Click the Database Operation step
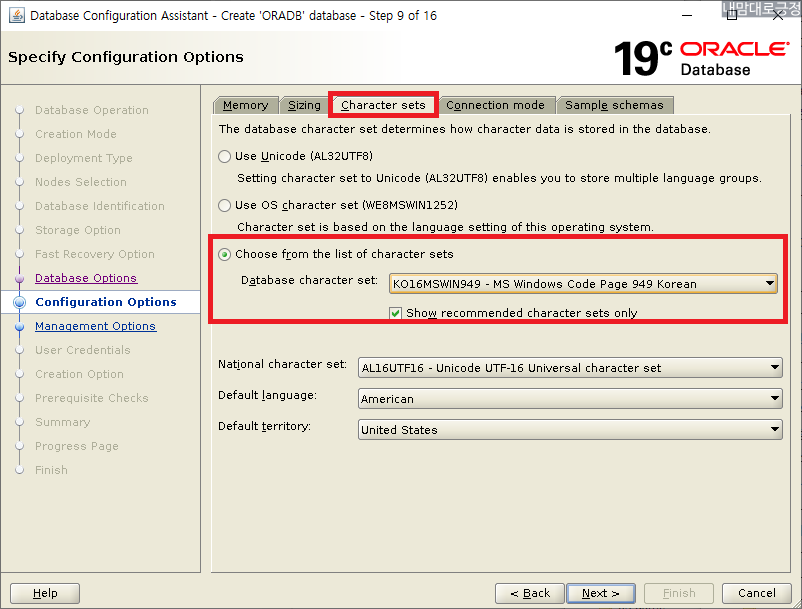 (92, 110)
